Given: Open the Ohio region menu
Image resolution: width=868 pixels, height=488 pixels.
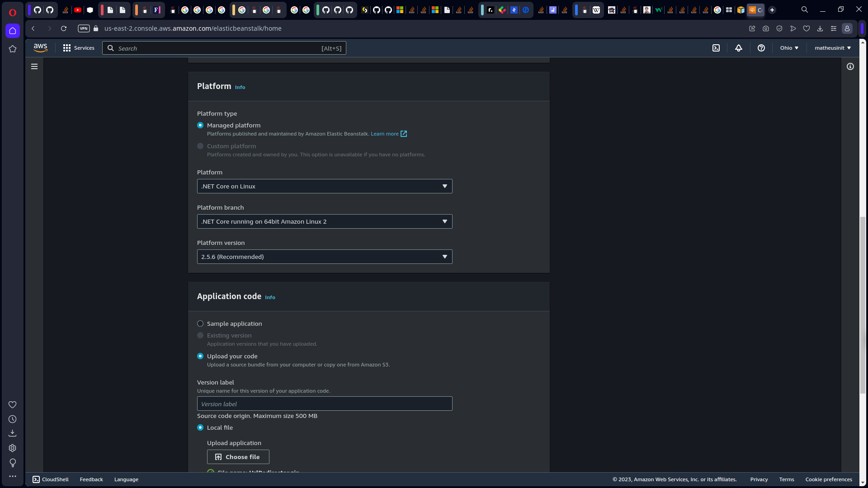Looking at the screenshot, I should pos(789,47).
